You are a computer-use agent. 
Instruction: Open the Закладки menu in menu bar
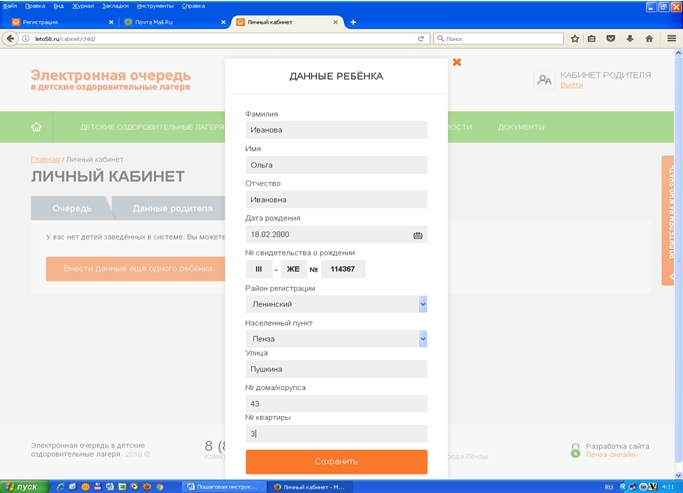coord(115,5)
